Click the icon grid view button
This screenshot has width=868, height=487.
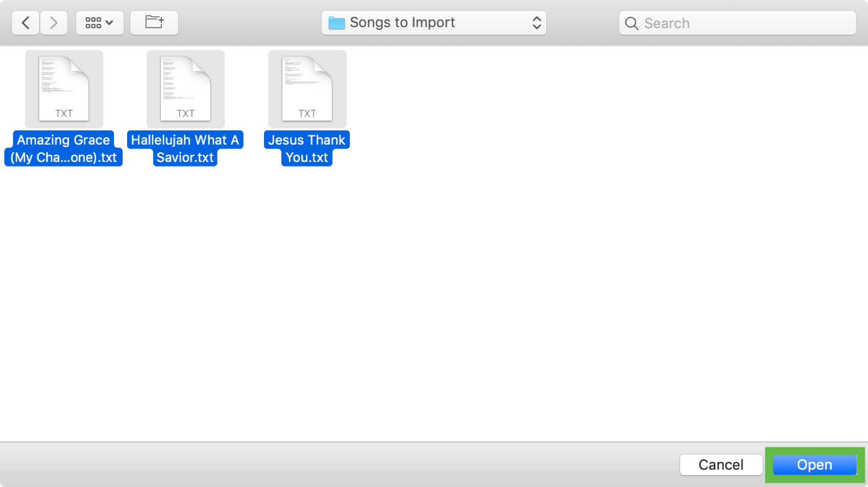pos(93,23)
